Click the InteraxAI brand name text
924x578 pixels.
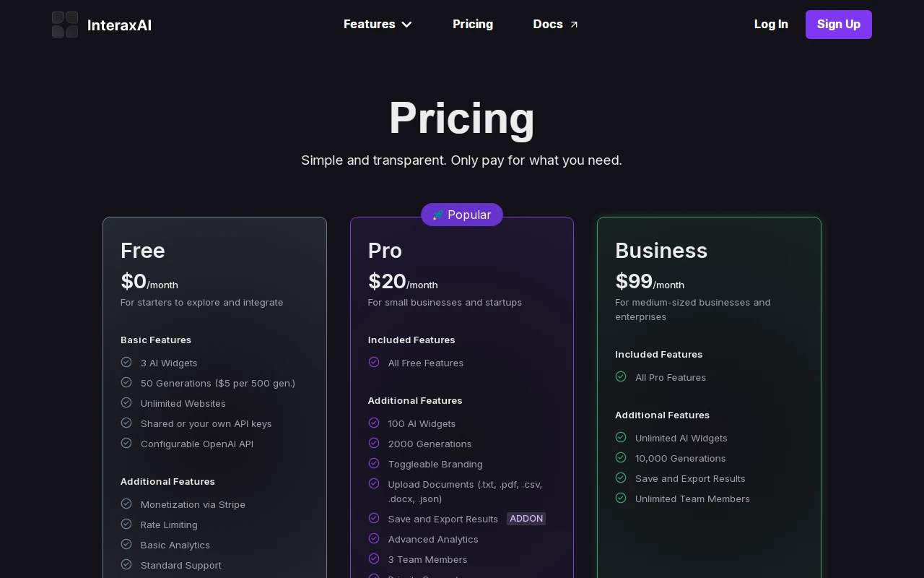click(119, 25)
